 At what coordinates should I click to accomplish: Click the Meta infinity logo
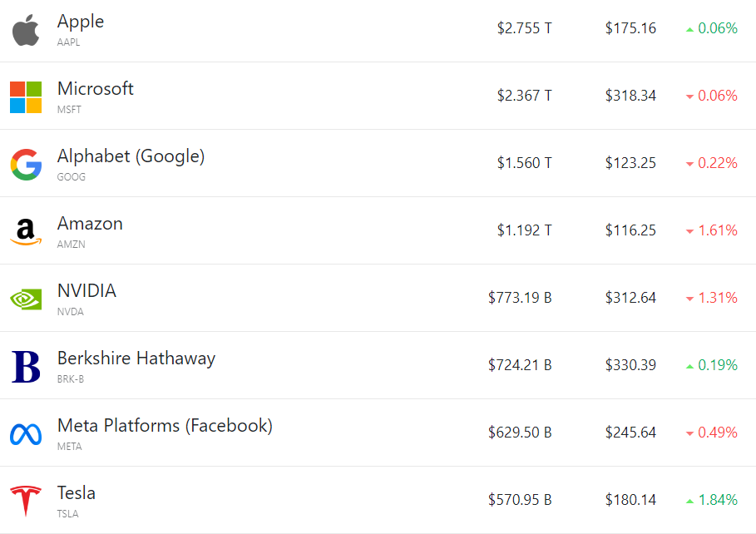26,433
